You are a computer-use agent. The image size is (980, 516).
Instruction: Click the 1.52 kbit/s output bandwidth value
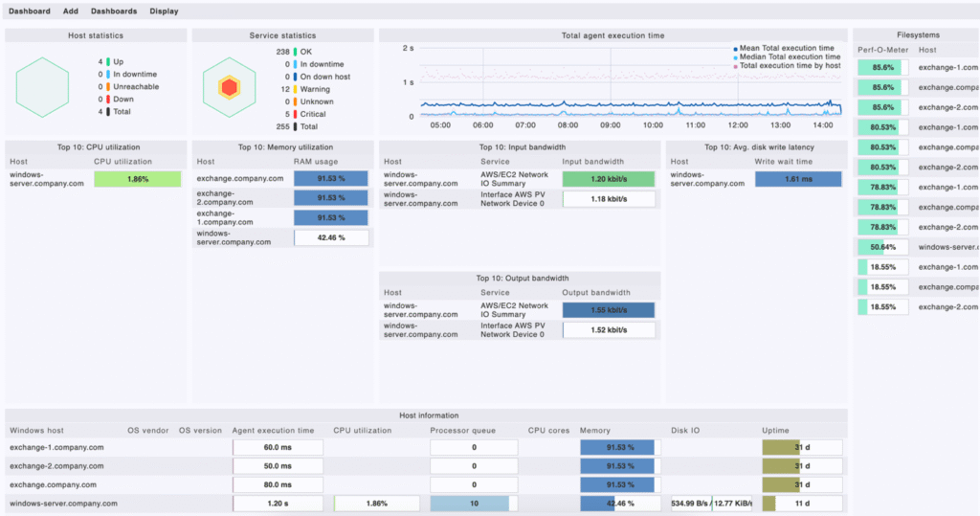(609, 330)
